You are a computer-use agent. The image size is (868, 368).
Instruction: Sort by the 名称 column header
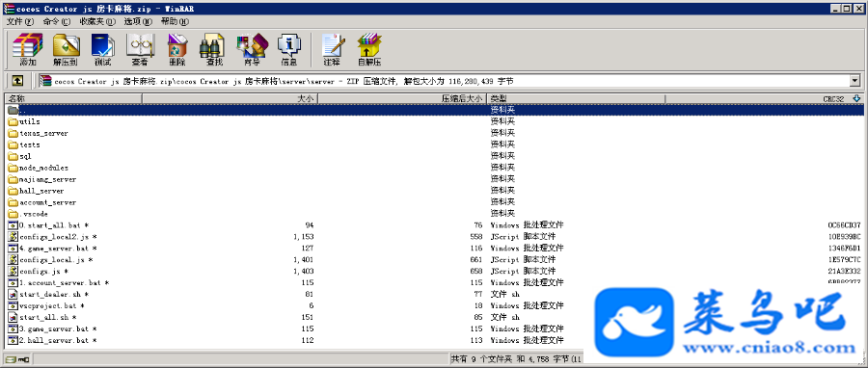pos(73,99)
